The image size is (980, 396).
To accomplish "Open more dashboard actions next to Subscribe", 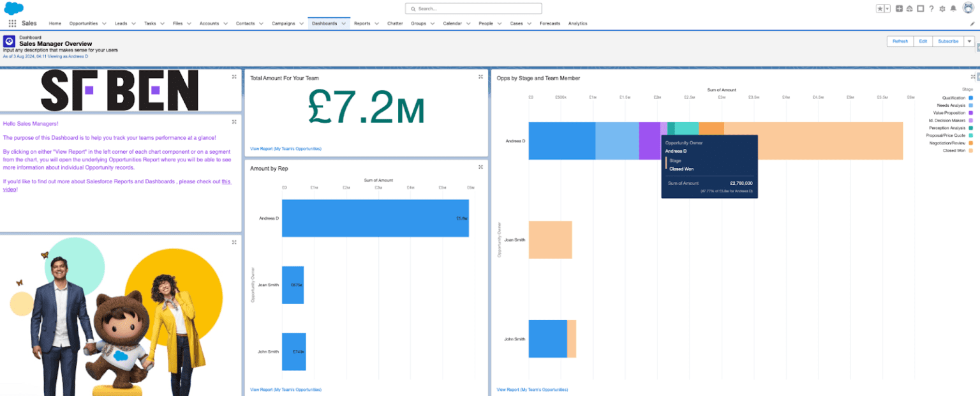I will coord(969,41).
